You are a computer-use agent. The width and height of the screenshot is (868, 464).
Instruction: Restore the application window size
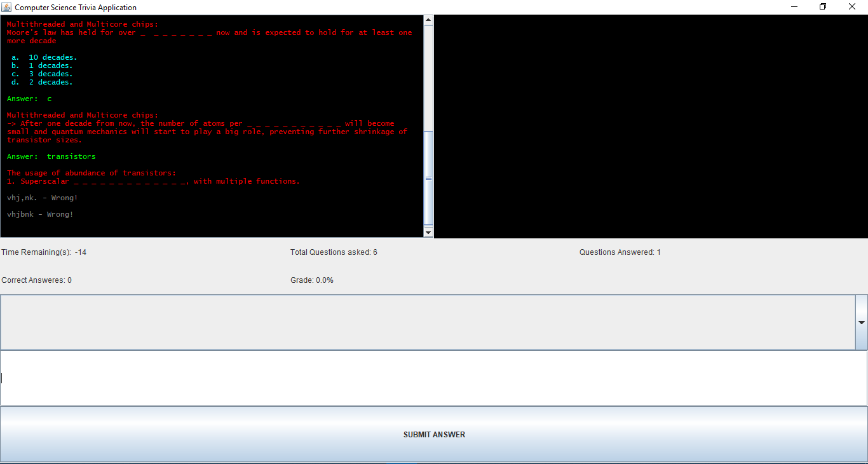click(822, 6)
